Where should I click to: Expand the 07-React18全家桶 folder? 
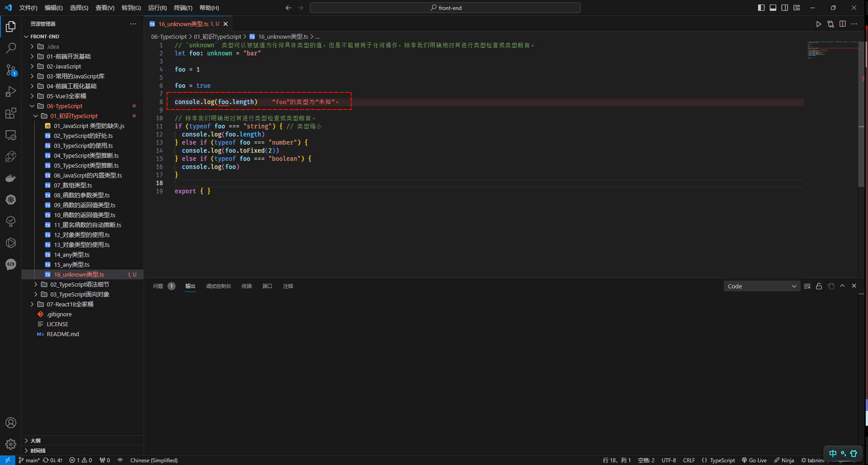pyautogui.click(x=70, y=304)
